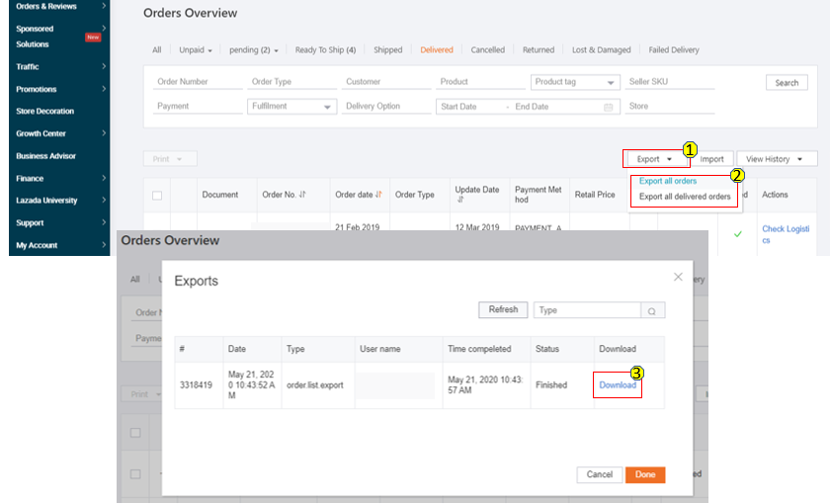The image size is (830, 504).
Task: Click the calendar icon in date range field
Action: coord(609,107)
